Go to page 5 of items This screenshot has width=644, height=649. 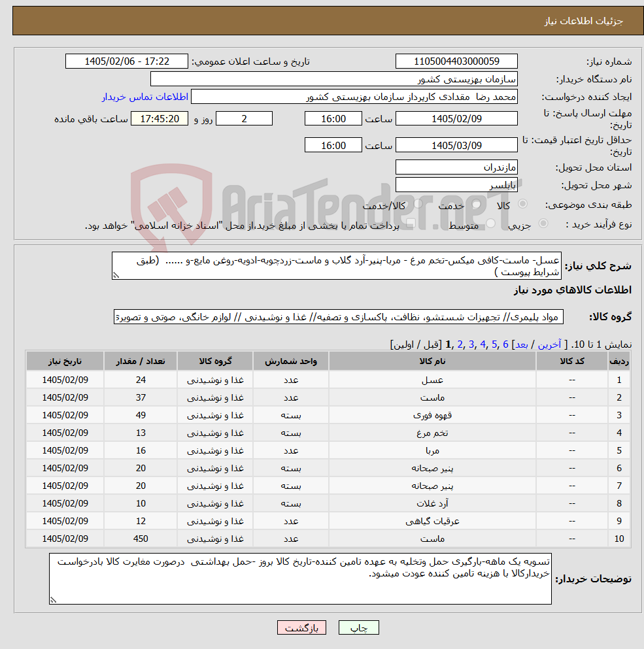pos(494,344)
